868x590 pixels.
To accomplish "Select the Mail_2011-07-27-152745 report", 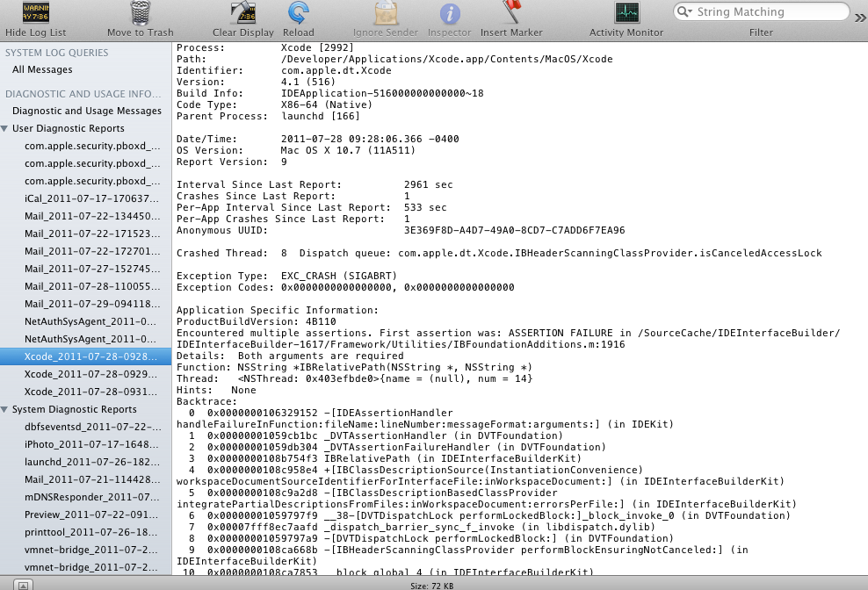I will tap(86, 269).
